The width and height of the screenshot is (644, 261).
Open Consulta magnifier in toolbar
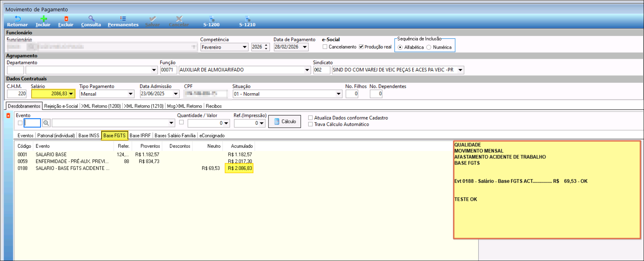[91, 19]
